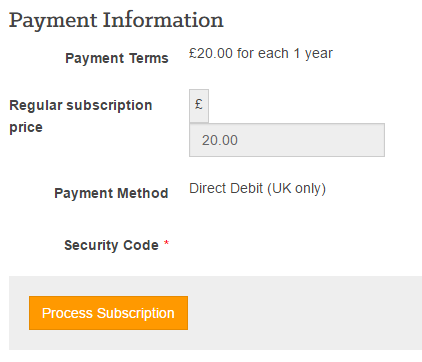Click the blank space beside the £ addon
This screenshot has width=422, height=362.
point(297,106)
